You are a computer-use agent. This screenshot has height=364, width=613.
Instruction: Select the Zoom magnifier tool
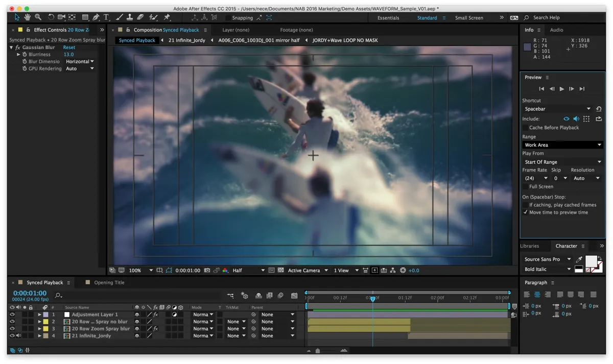[x=38, y=17]
